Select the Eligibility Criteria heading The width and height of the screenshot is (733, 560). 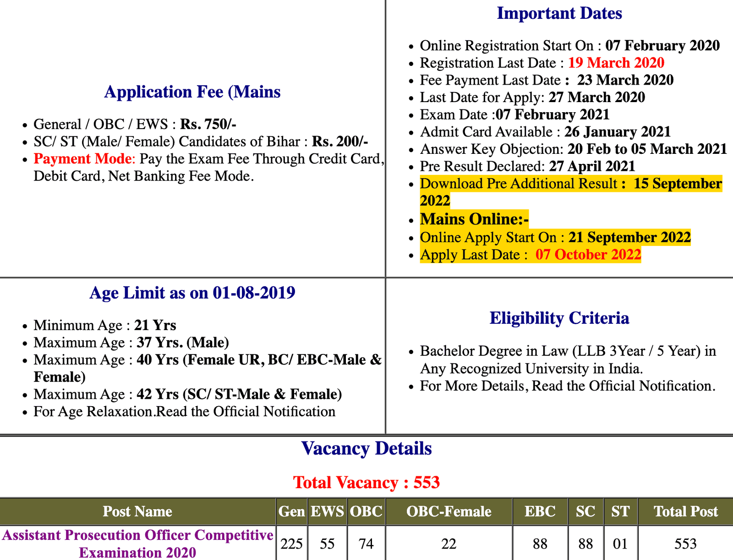pyautogui.click(x=559, y=318)
